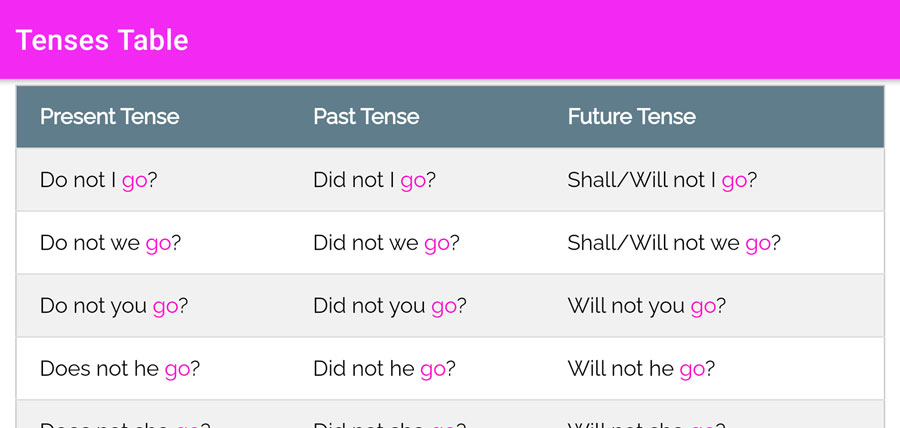Click the Tenses Table title
Image resolution: width=900 pixels, height=428 pixels.
102,40
